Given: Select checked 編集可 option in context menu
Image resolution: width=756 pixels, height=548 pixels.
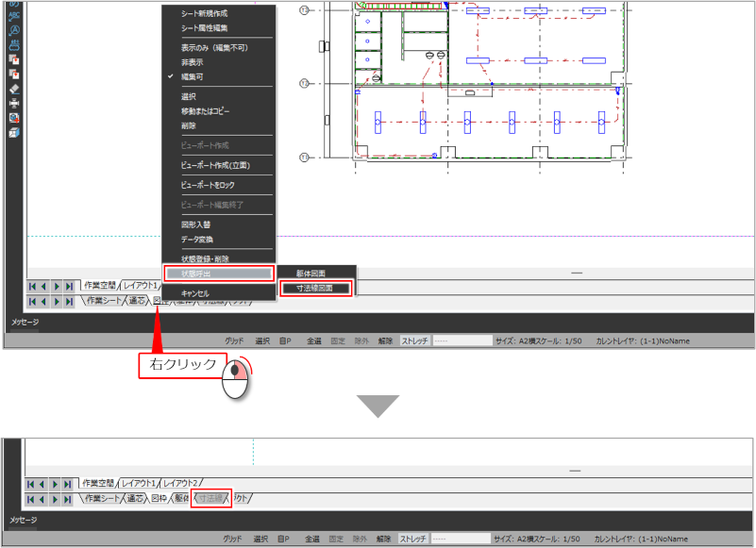Looking at the screenshot, I should tap(192, 76).
